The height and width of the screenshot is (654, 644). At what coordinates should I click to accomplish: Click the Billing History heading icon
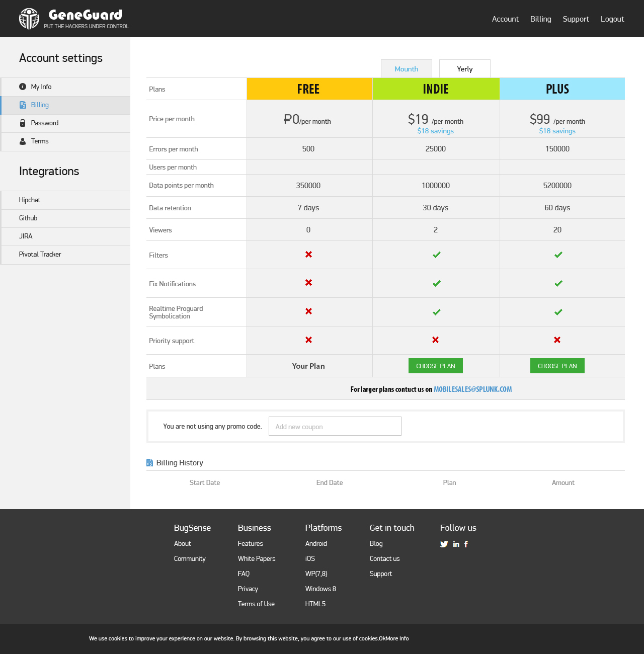(x=149, y=463)
